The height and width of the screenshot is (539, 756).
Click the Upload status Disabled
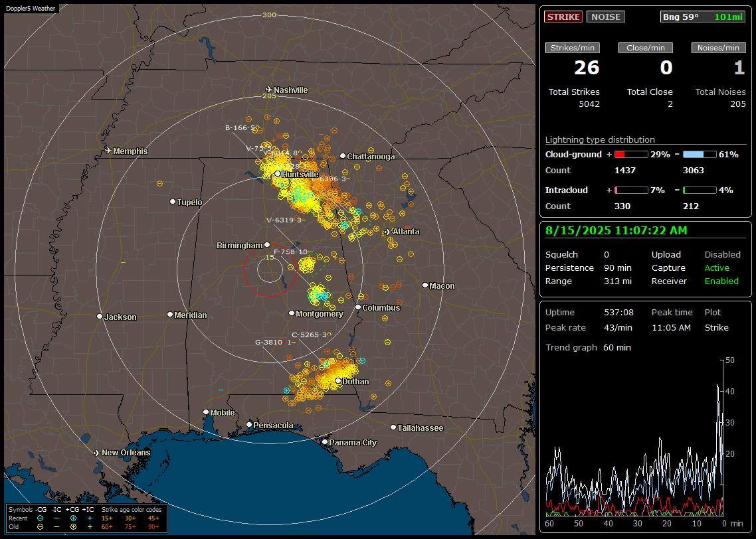click(723, 255)
